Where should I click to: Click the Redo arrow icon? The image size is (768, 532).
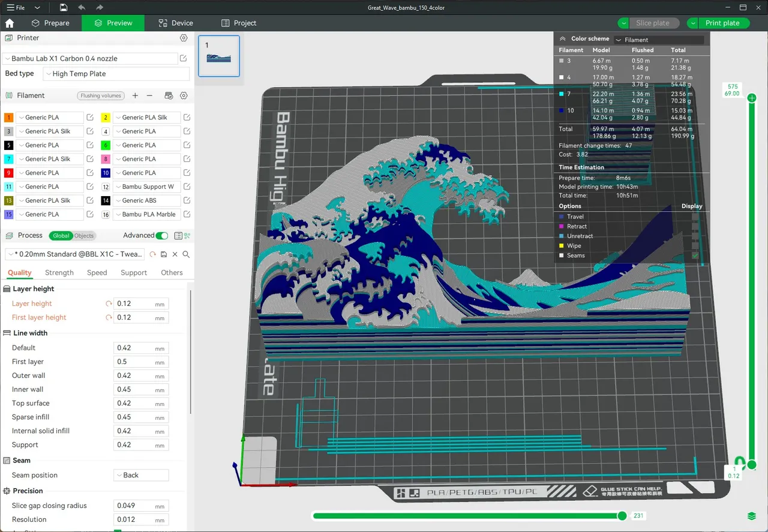click(x=100, y=8)
